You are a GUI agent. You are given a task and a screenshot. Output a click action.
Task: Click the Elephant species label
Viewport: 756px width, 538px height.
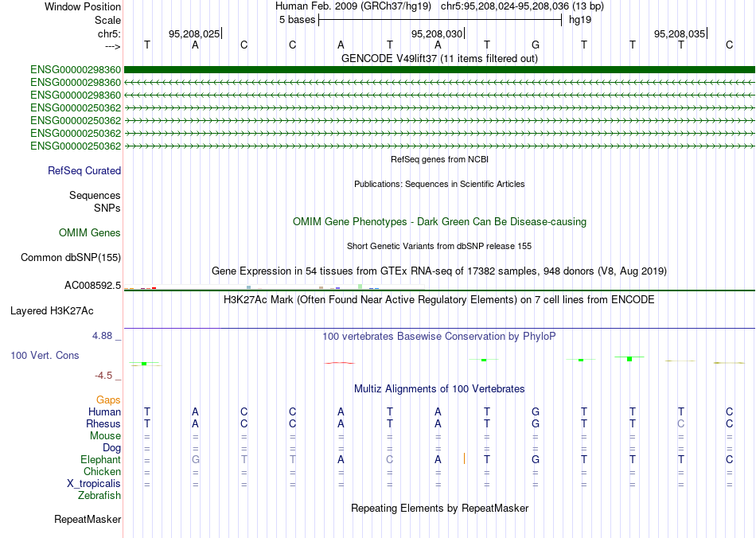[100, 460]
